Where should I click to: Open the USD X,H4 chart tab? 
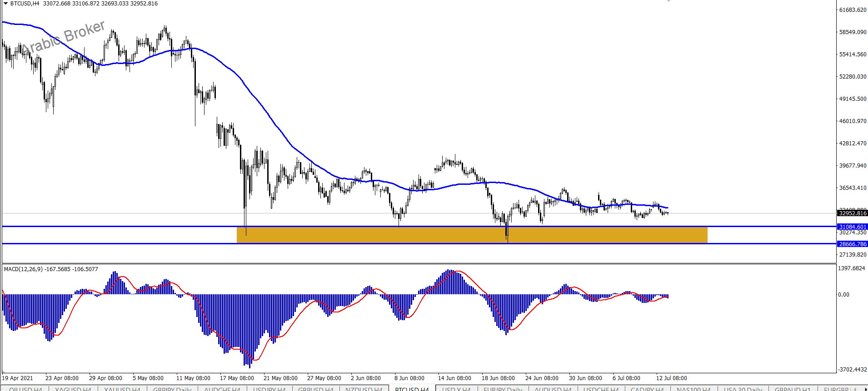pyautogui.click(x=456, y=389)
